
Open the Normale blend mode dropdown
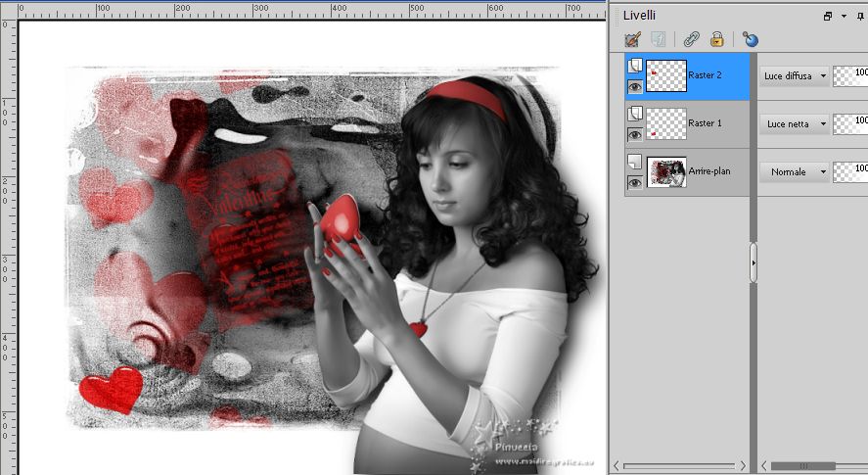tap(795, 171)
